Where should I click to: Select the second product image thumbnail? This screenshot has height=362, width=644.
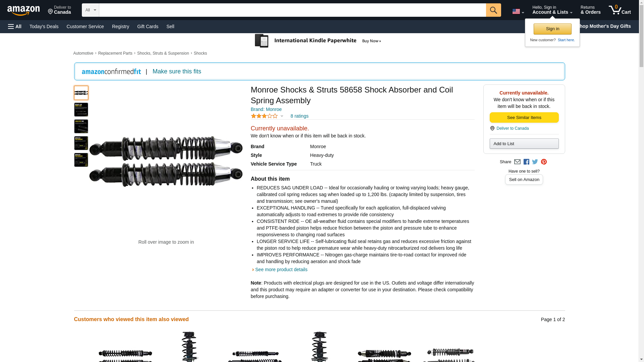pos(81,110)
